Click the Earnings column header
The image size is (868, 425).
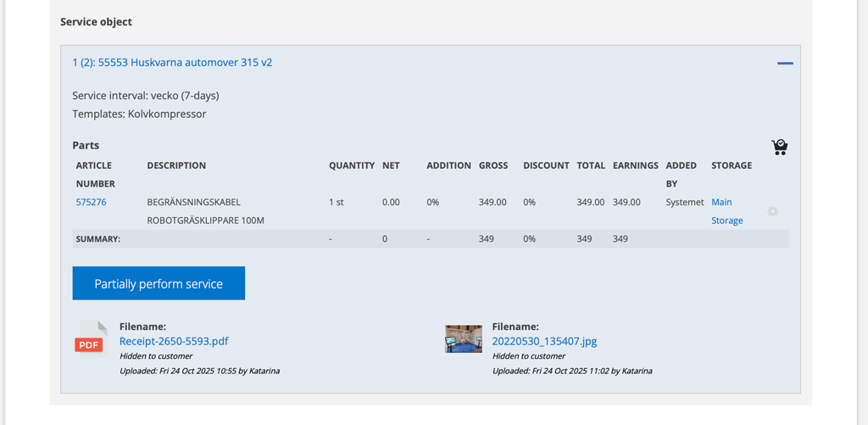(635, 165)
